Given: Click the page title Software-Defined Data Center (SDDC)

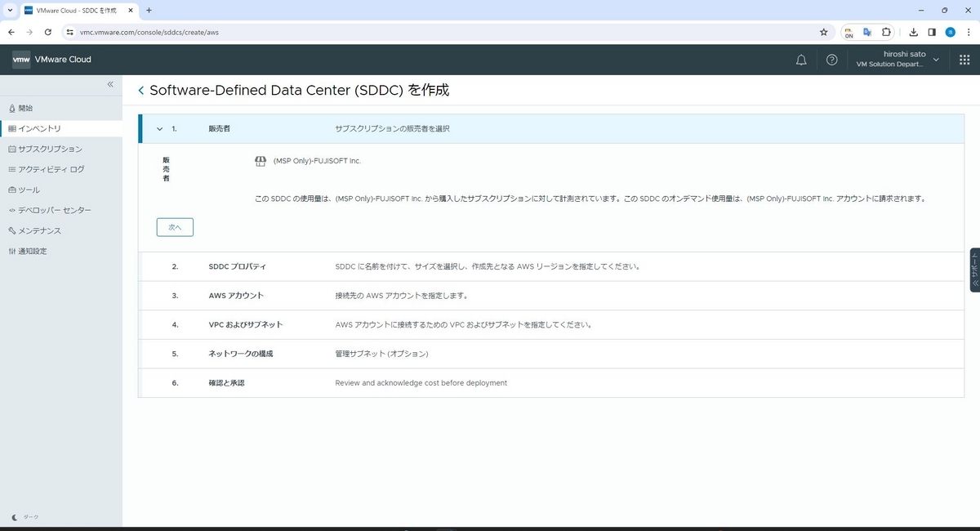Looking at the screenshot, I should click(x=277, y=90).
